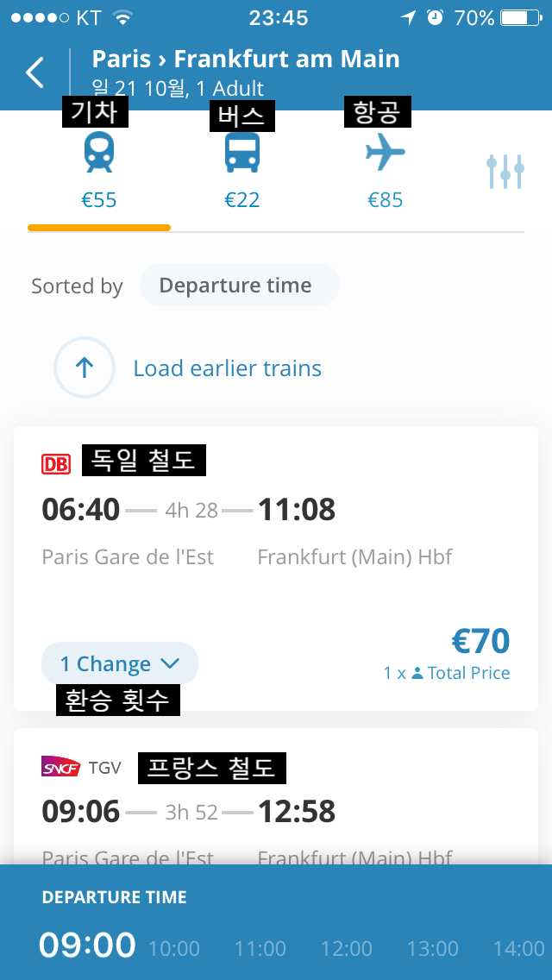Select 14:00 in the departure time bar
The image size is (552, 980).
518,949
